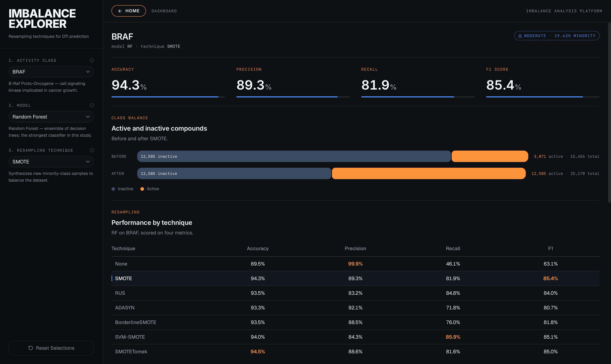Click the 84.8% recall value for RUS
This screenshot has height=364, width=611.
(x=453, y=293)
